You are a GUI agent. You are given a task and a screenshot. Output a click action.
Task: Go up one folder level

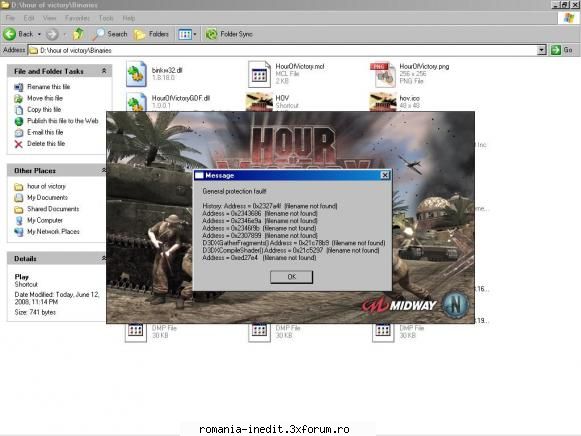pos(78,34)
